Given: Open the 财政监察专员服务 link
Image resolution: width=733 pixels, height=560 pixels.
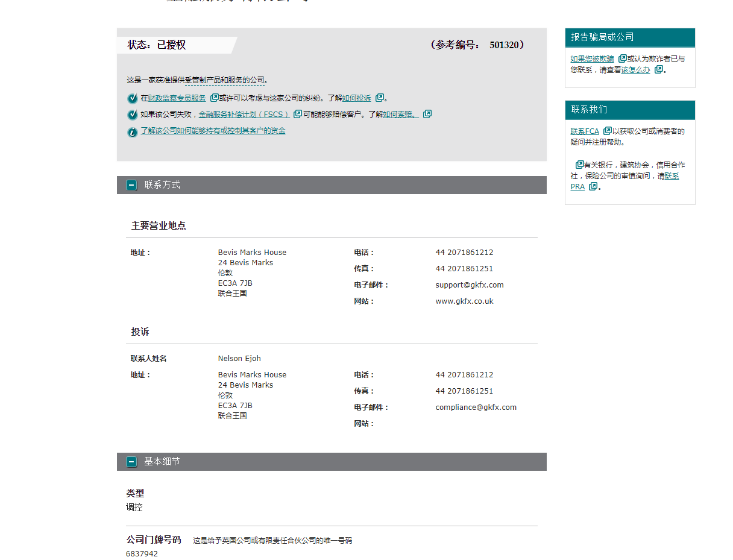Looking at the screenshot, I should [x=177, y=98].
